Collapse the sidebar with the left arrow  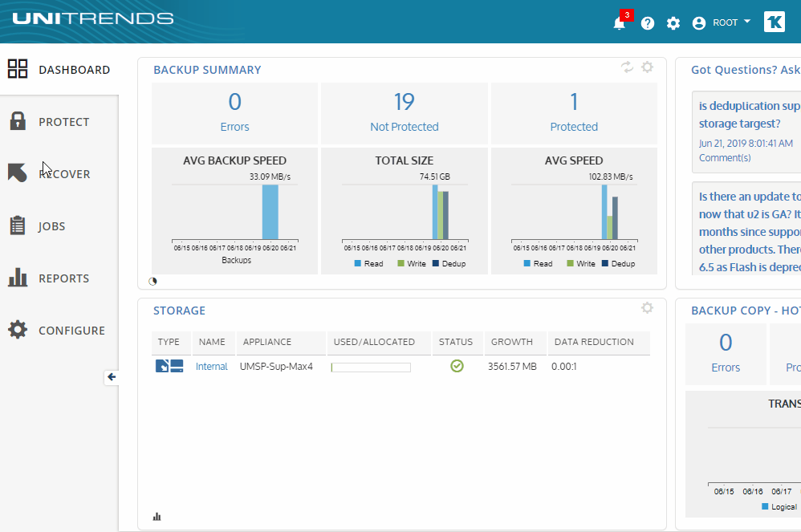[x=112, y=377]
